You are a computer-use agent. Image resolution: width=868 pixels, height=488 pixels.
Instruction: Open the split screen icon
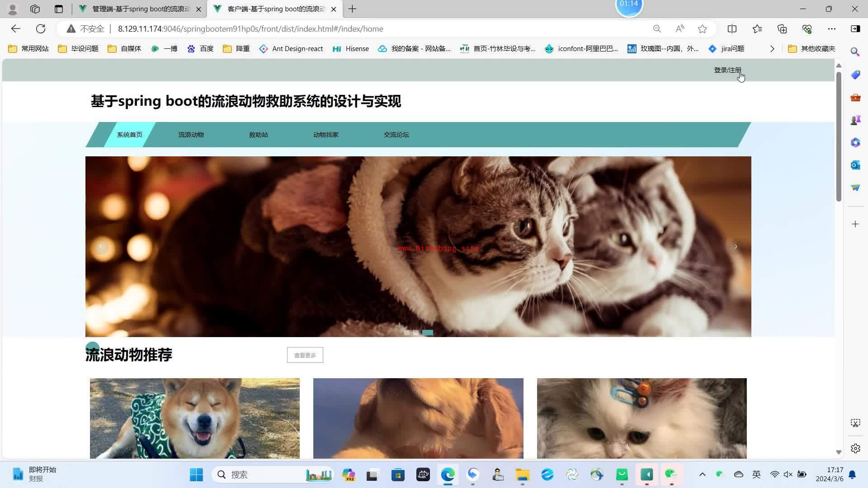coord(732,29)
